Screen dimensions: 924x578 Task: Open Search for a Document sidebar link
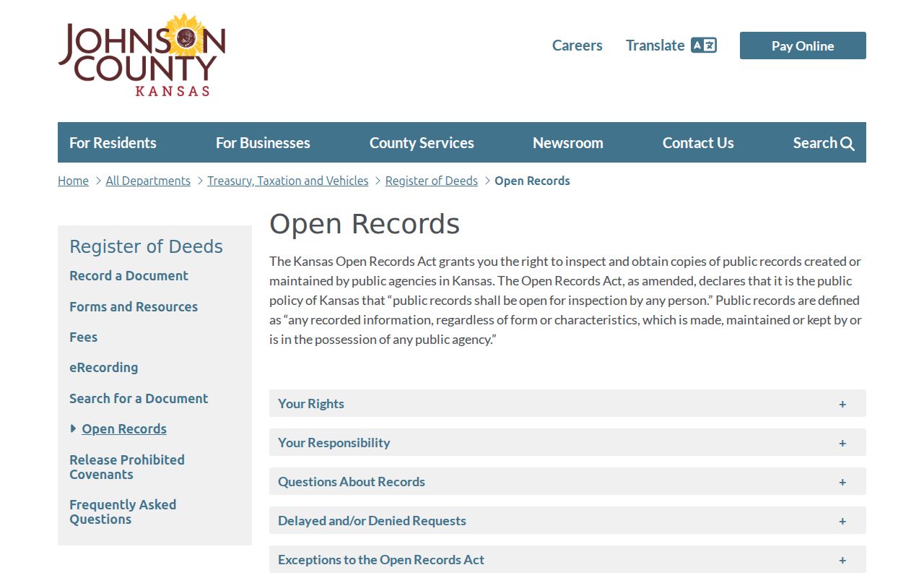click(x=139, y=399)
